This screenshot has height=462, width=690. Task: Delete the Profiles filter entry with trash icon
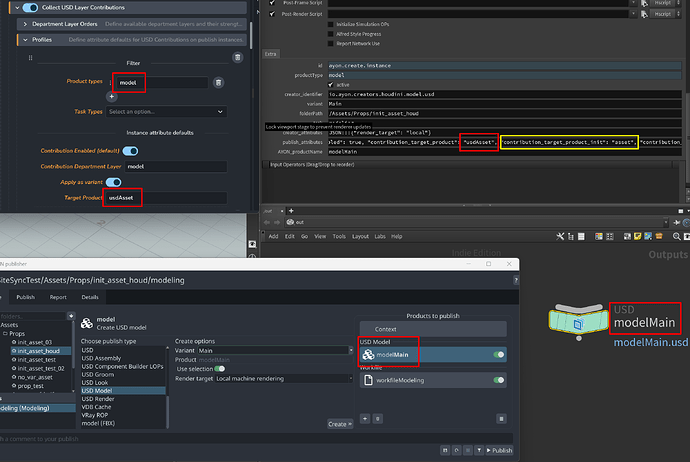(x=237, y=57)
